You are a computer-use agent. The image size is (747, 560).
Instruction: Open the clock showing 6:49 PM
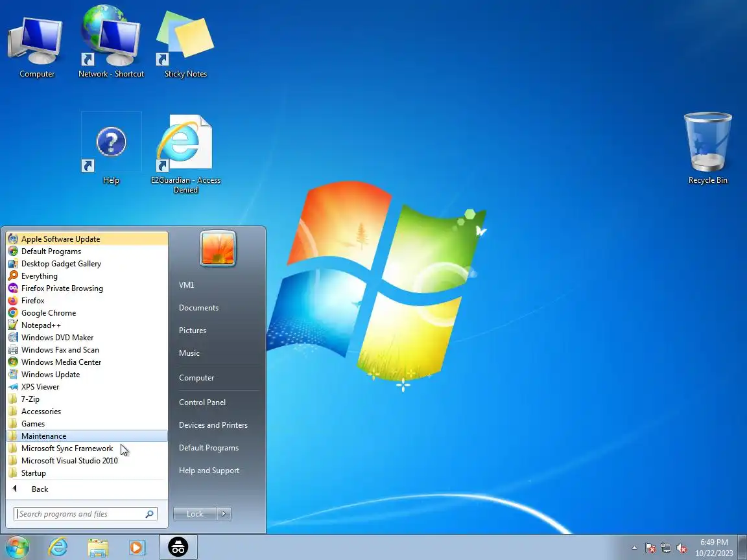point(714,548)
